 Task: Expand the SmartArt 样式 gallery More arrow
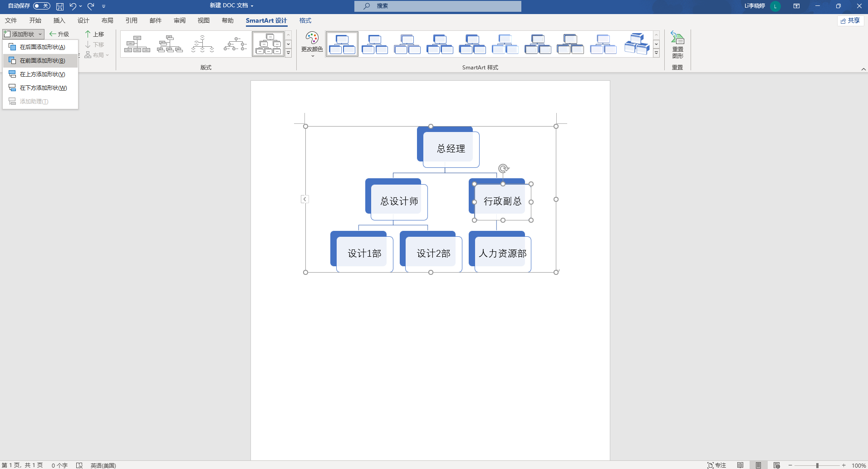(x=656, y=53)
